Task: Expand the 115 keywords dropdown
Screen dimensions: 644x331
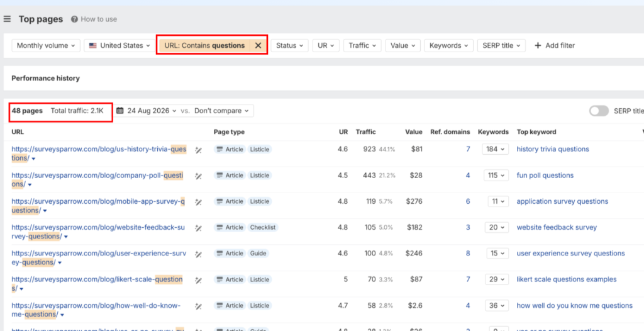Action: [x=496, y=176]
